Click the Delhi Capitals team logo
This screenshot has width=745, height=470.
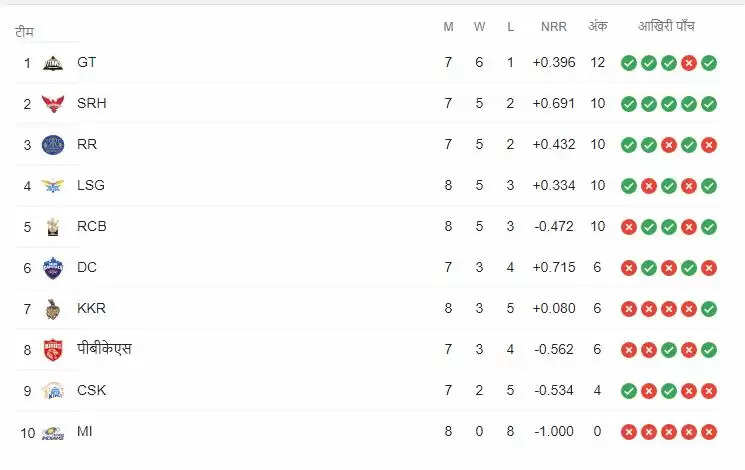tap(53, 268)
